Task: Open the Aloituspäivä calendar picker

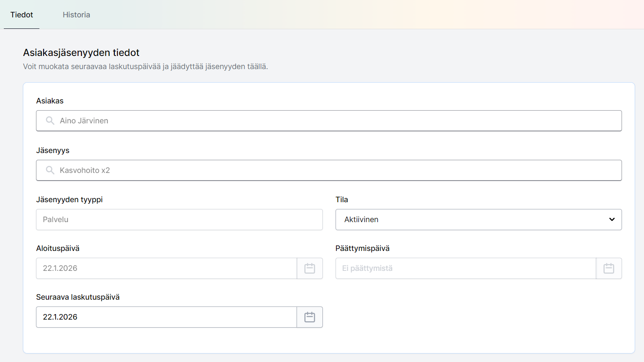Action: coord(310,268)
